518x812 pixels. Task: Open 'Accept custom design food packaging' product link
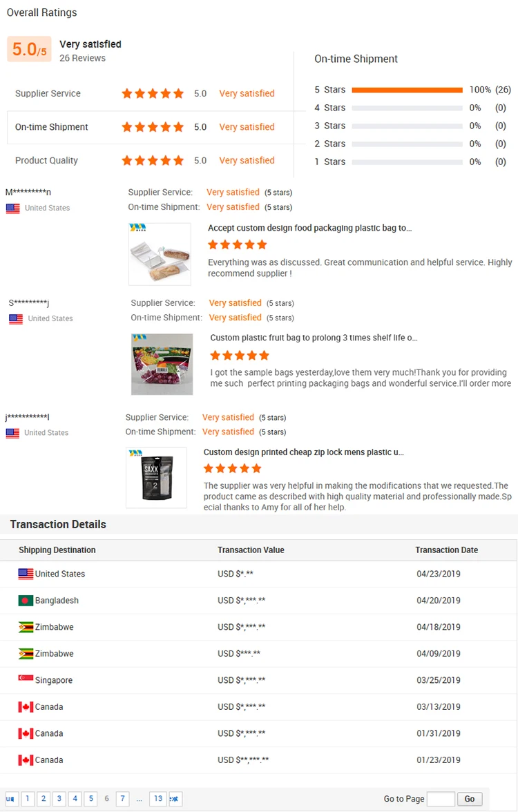point(309,228)
